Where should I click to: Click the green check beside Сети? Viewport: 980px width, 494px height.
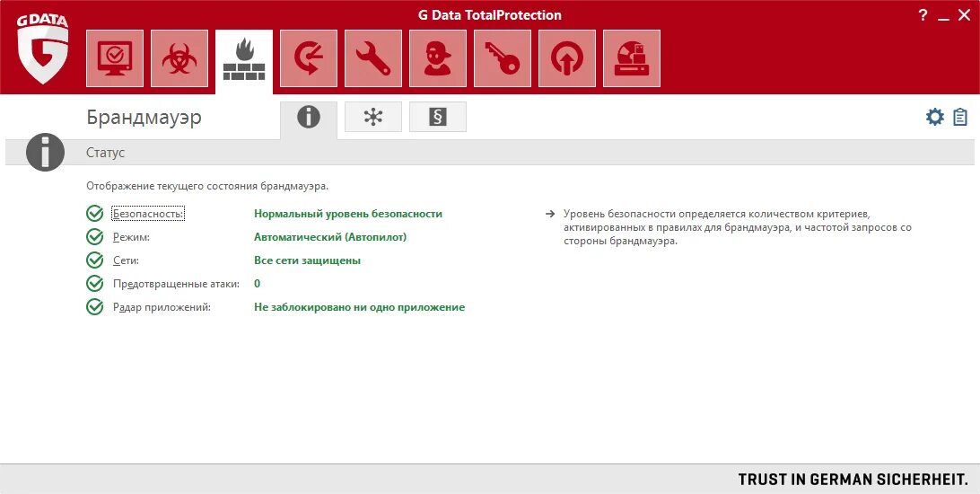click(94, 260)
